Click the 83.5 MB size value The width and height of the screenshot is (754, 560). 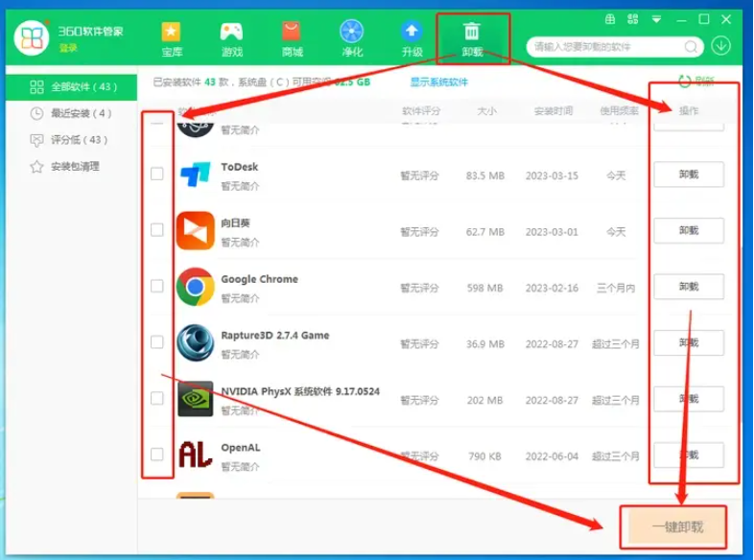point(485,175)
